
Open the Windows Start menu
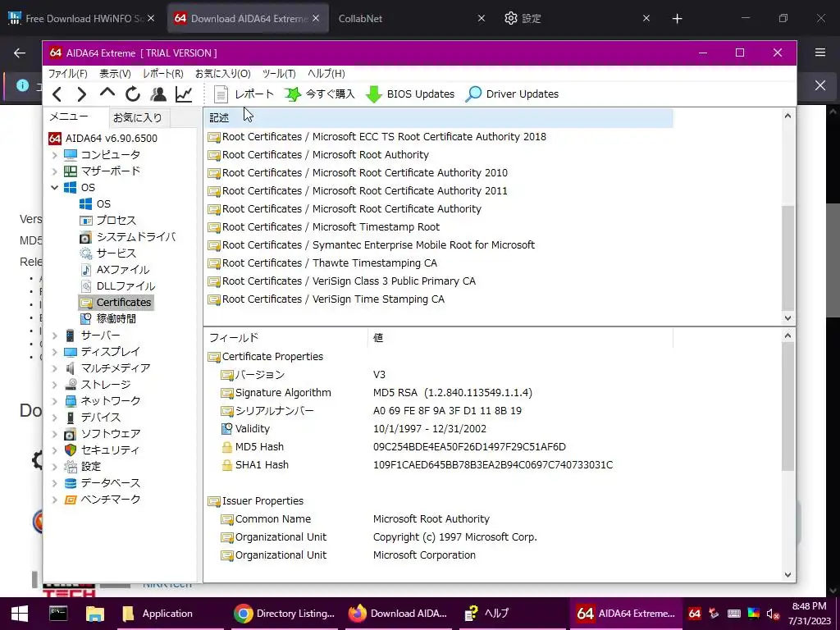[20, 614]
